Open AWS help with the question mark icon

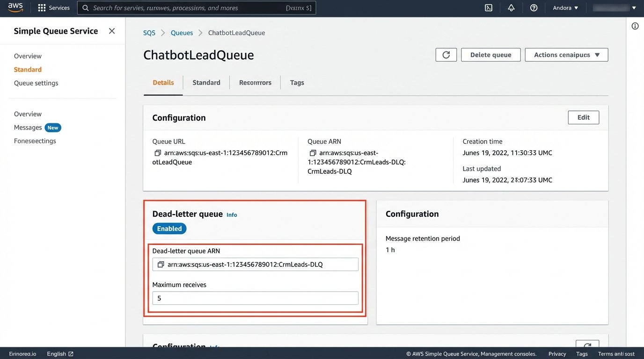click(534, 7)
